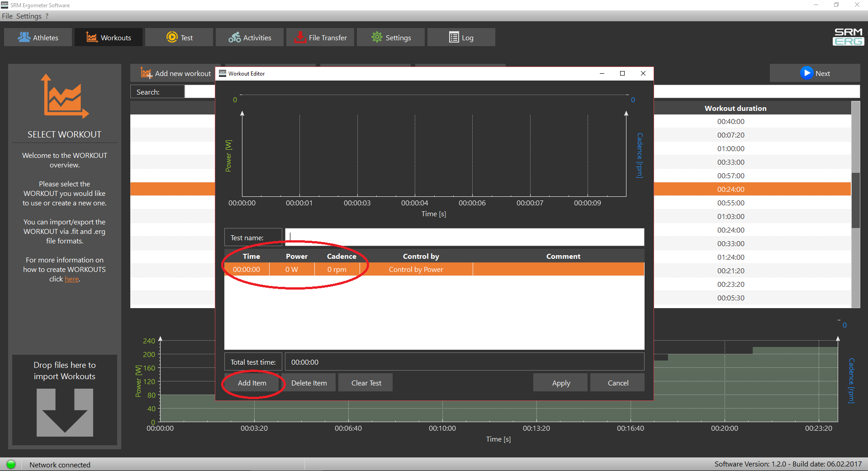Open the Settings tab with gear icon
This screenshot has width=868, height=471.
[x=391, y=38]
